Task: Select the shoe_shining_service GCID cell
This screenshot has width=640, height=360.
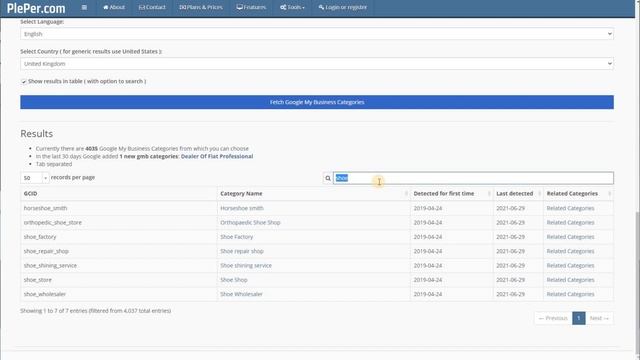Action: pos(119,265)
